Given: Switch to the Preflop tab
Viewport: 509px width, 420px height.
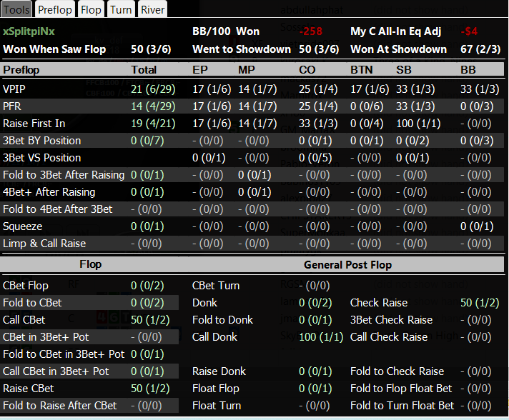Looking at the screenshot, I should 55,9.
